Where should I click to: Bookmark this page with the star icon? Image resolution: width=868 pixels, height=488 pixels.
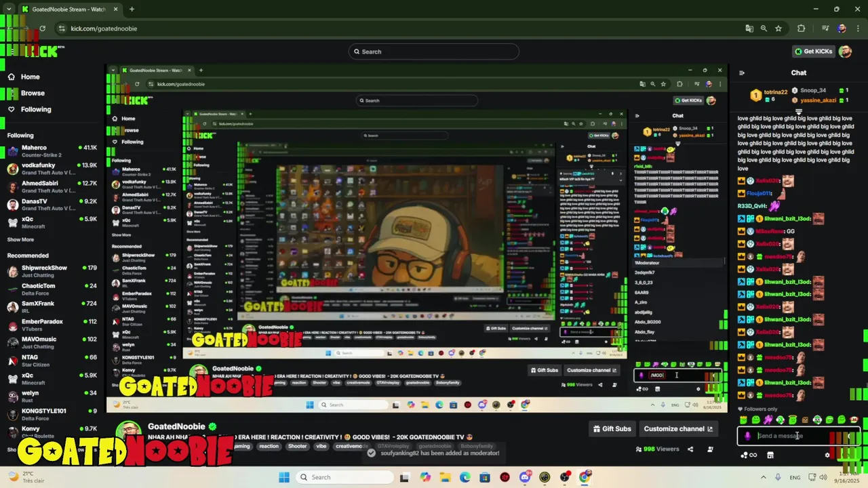pos(778,28)
